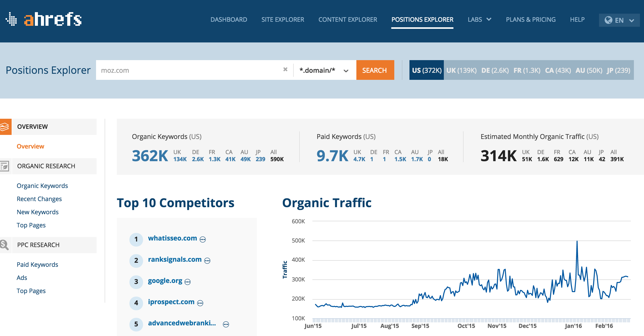Viewport: 644px width, 336px height.
Task: Open Site Explorer
Action: (x=283, y=19)
